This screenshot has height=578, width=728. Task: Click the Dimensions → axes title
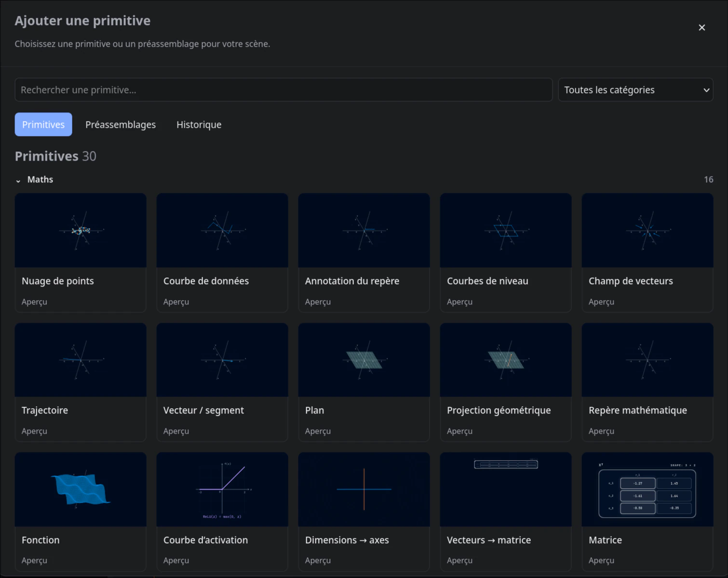[x=347, y=540]
